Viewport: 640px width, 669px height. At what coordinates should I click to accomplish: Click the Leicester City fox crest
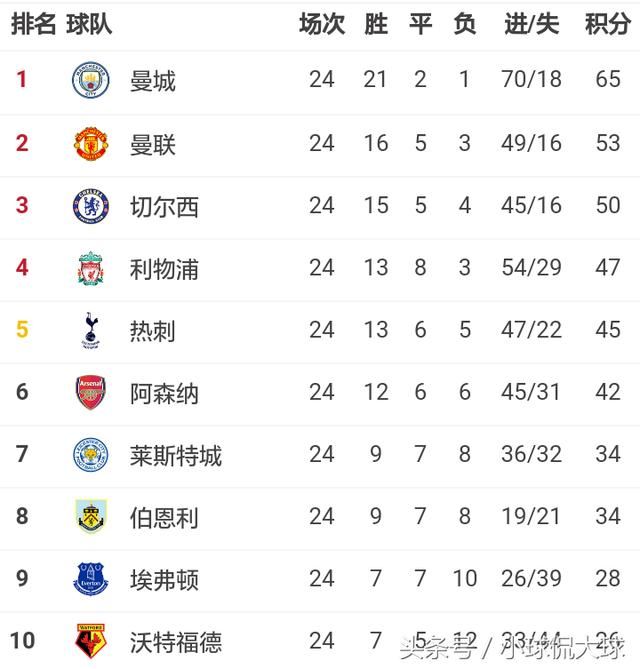[x=91, y=455]
